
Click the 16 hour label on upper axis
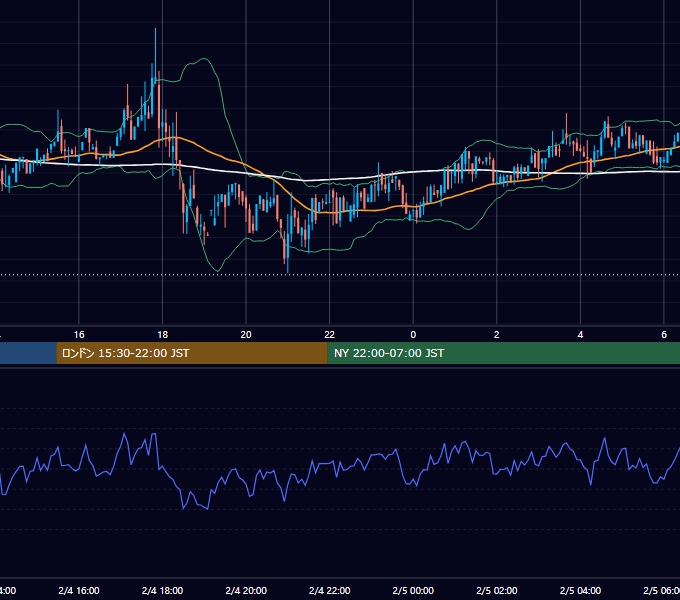tap(79, 335)
